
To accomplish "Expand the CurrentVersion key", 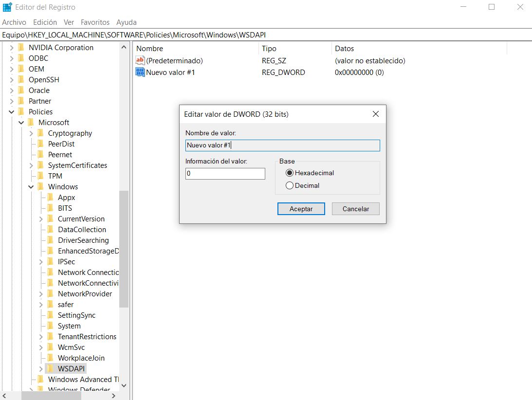I will pos(41,219).
